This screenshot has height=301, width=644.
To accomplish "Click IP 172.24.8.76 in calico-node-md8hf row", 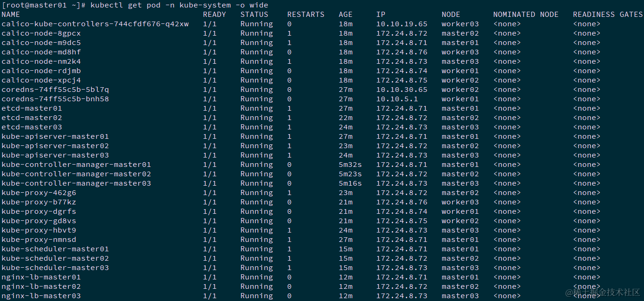I will pyautogui.click(x=402, y=52).
